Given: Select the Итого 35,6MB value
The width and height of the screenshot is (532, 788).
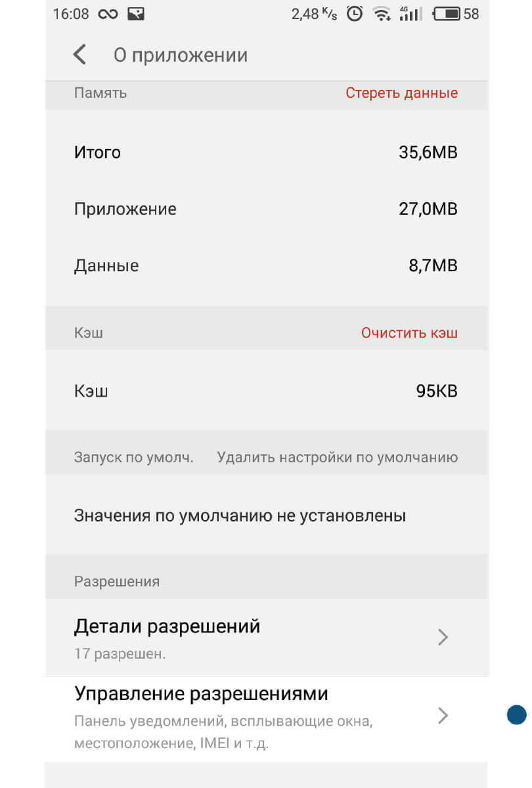Looking at the screenshot, I should tap(428, 153).
